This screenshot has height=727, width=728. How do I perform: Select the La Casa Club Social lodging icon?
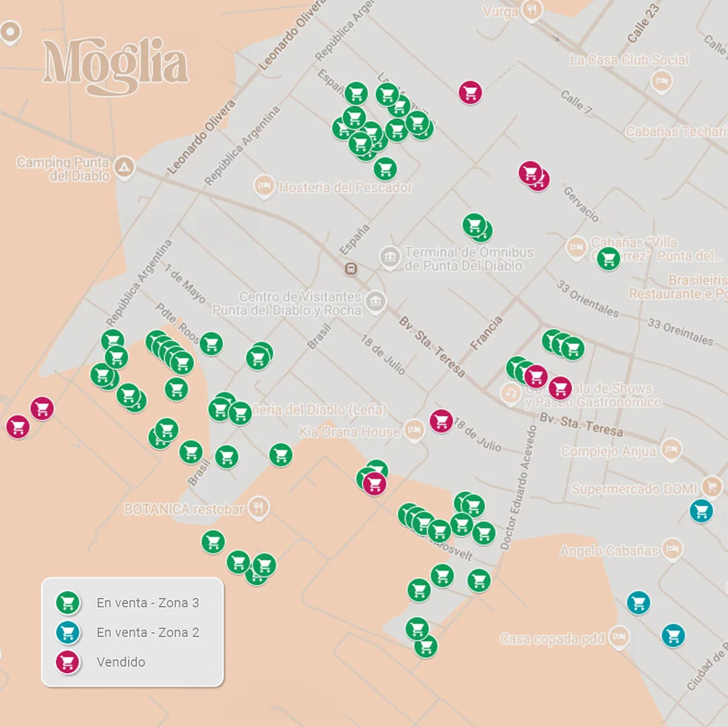[x=661, y=81]
